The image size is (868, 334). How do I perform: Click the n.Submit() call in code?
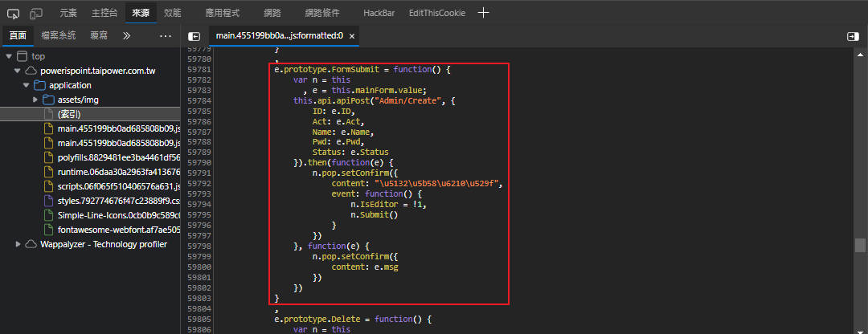375,214
